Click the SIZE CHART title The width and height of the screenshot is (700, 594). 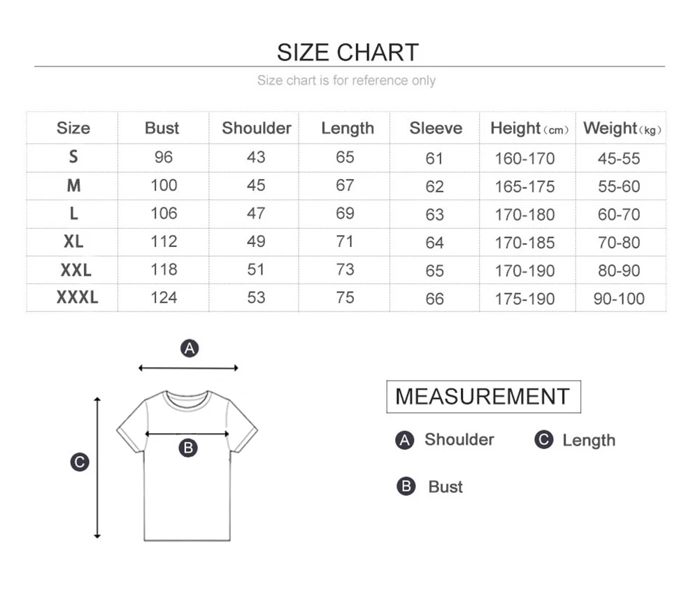point(348,52)
